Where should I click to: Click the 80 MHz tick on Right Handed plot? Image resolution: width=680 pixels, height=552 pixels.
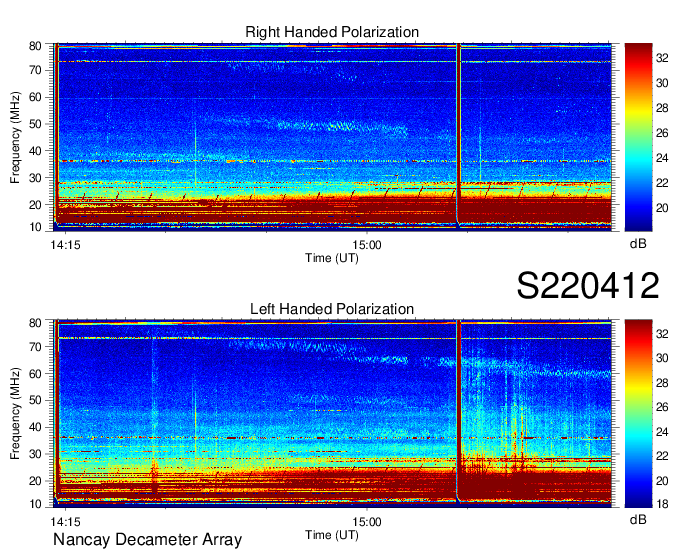tap(35, 46)
